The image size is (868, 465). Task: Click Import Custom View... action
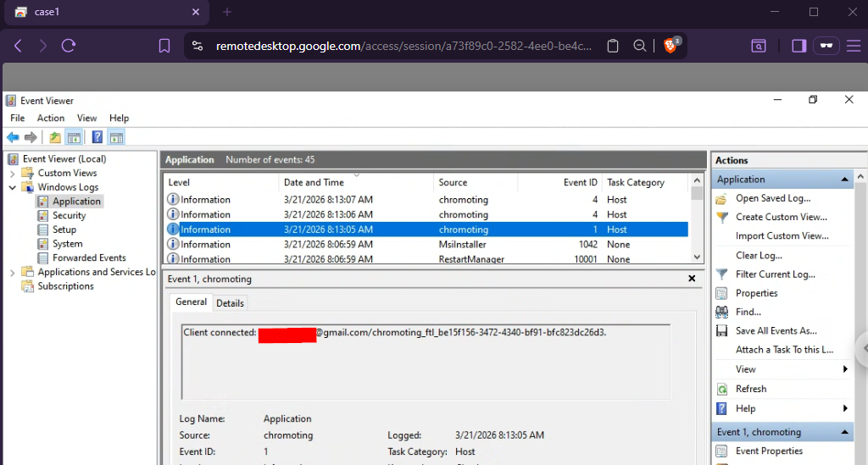pyautogui.click(x=782, y=236)
